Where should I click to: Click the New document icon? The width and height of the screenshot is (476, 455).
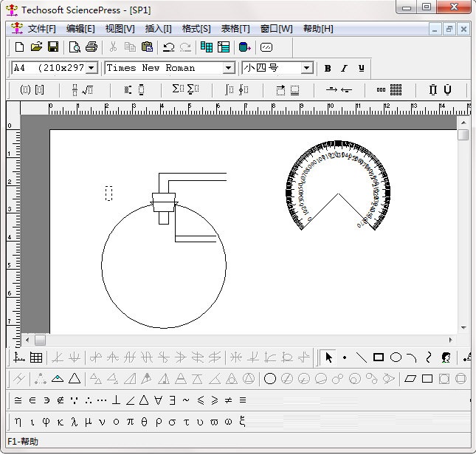[20, 47]
